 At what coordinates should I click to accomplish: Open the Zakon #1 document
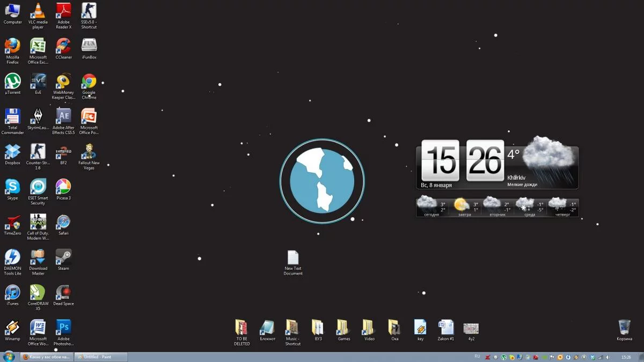pyautogui.click(x=445, y=331)
